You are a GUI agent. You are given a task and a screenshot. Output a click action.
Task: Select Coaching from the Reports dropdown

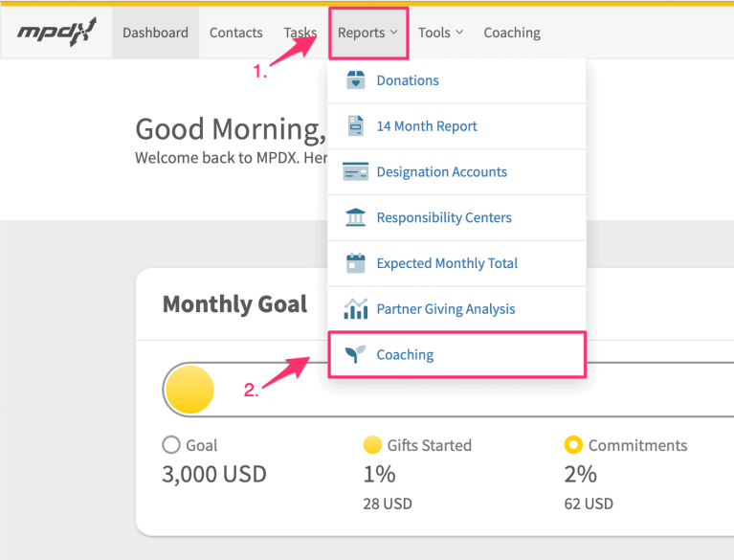point(456,354)
